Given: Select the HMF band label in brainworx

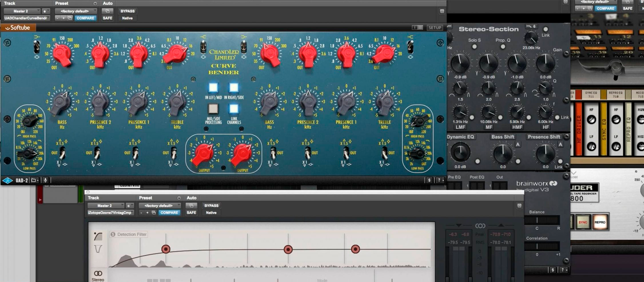Looking at the screenshot, I should click(x=517, y=127).
